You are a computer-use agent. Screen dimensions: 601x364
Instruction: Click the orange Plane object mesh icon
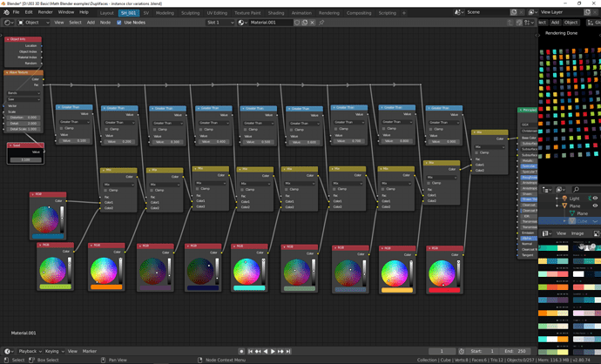tap(564, 206)
